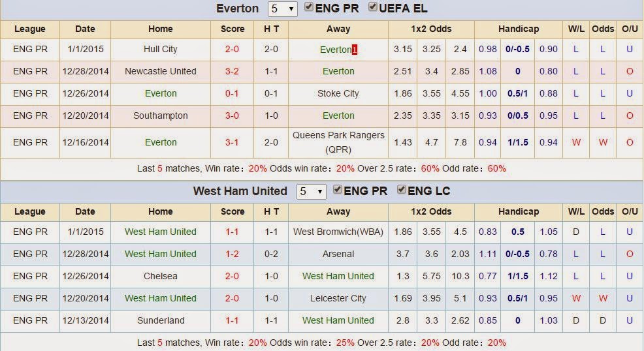Open Everton match count dropdown
This screenshot has width=644, height=351.
[282, 9]
